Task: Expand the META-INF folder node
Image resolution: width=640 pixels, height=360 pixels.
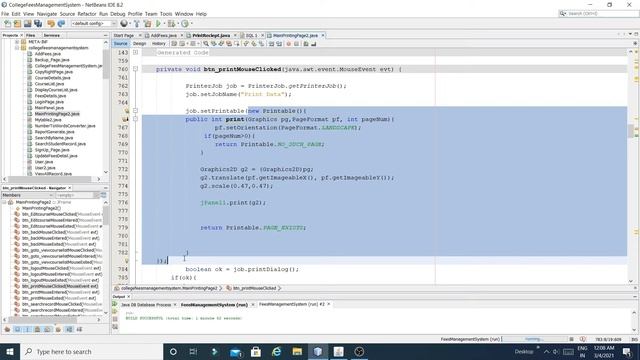Action: click(17, 42)
